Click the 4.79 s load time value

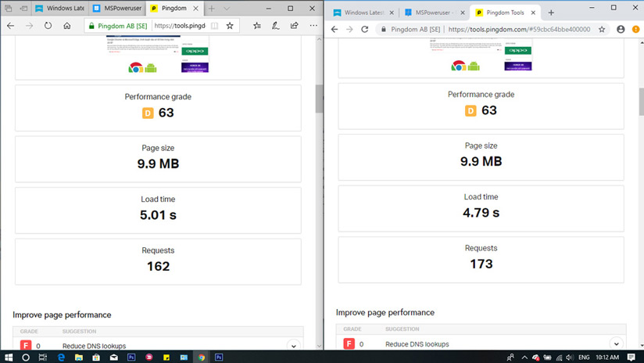tap(481, 213)
